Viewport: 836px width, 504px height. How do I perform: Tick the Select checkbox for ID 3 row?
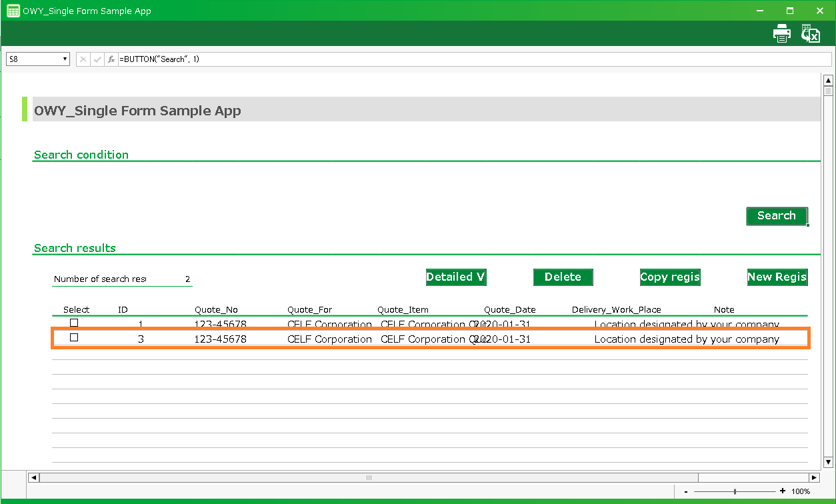point(74,338)
